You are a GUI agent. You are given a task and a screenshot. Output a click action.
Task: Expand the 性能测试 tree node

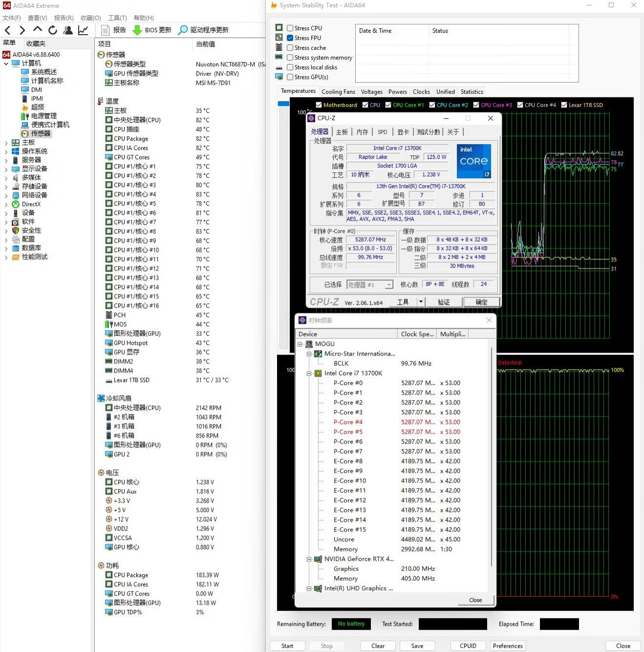click(x=6, y=257)
